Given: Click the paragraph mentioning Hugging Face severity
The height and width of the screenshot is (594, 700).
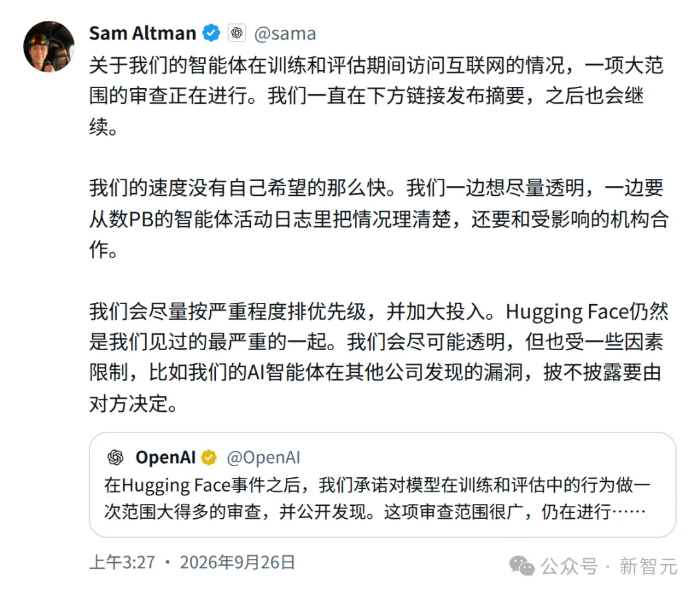Looking at the screenshot, I should click(x=379, y=357).
